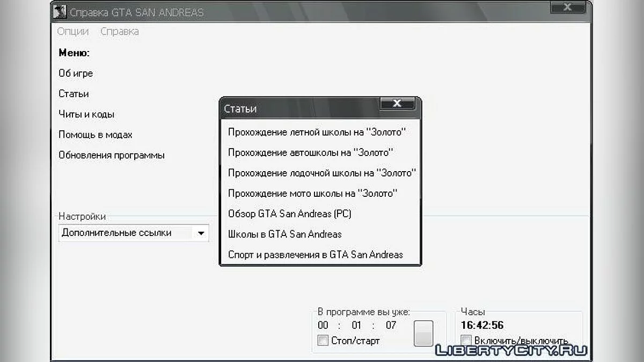Close the main Справка GTA window
Viewport: 644px width, 362px height.
pyautogui.click(x=567, y=7)
